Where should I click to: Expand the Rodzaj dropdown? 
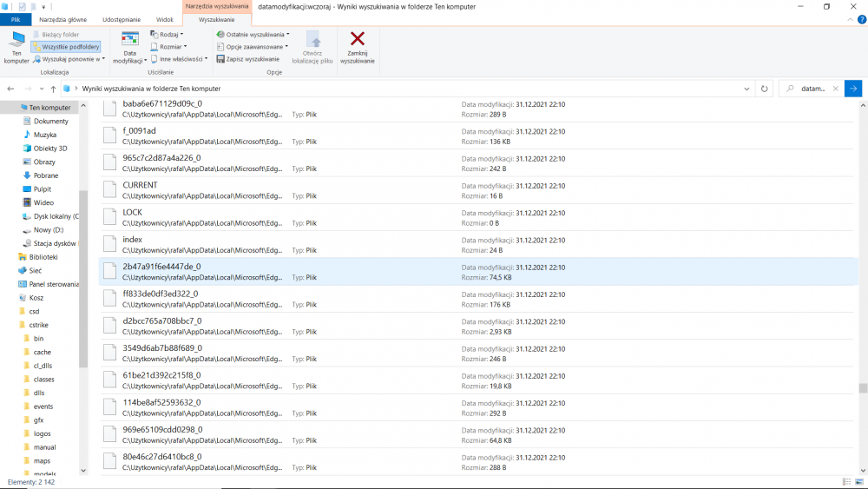pyautogui.click(x=167, y=35)
